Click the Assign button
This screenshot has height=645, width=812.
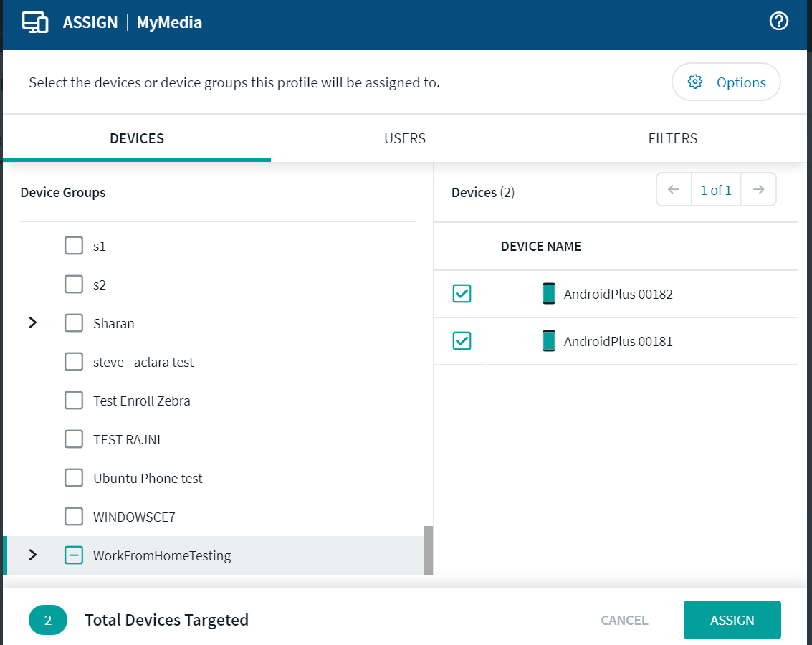coord(732,620)
